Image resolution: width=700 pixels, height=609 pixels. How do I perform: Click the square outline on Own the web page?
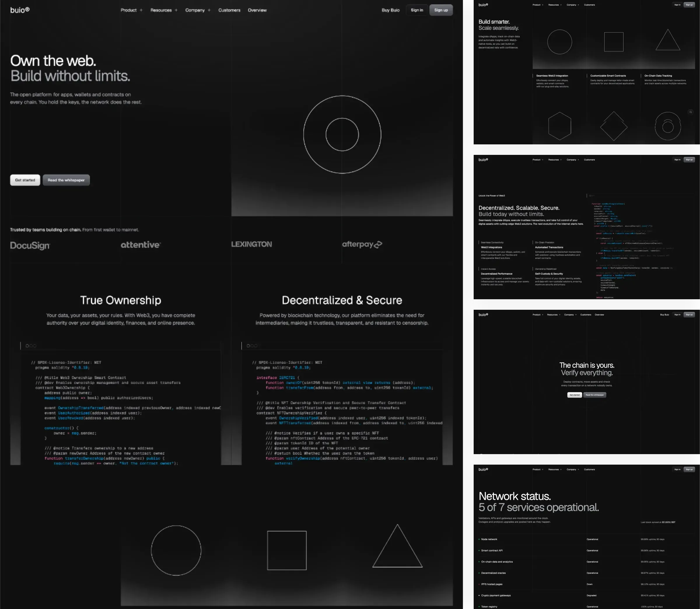click(287, 550)
